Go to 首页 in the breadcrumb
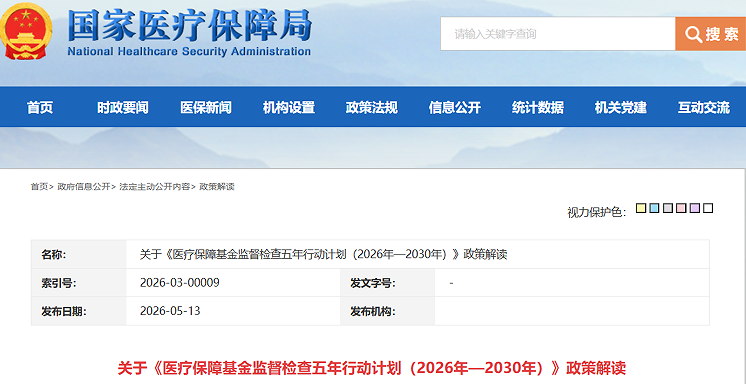Screen dimensions: 746x384 pyautogui.click(x=39, y=187)
